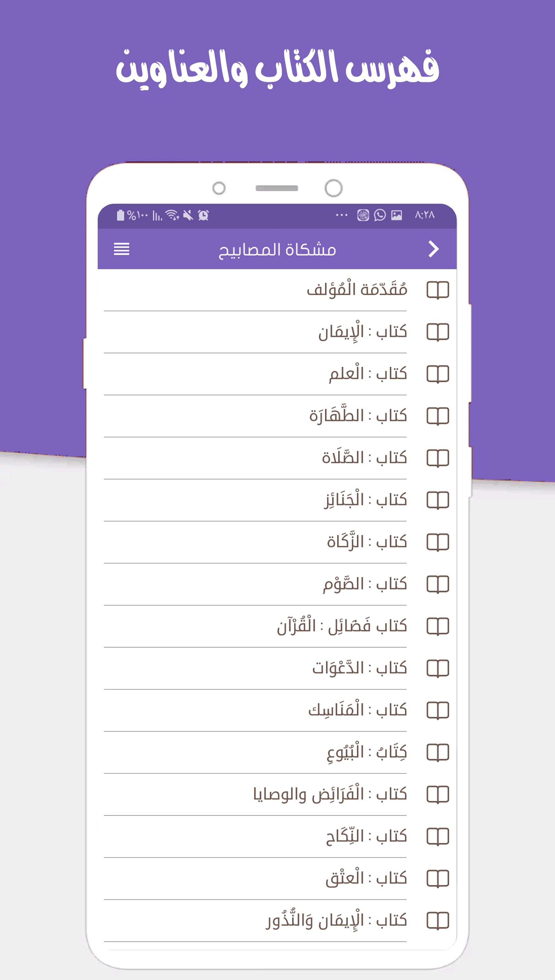Click book icon beside كتاب : الطَّهَارَة
The height and width of the screenshot is (980, 555).
click(438, 416)
